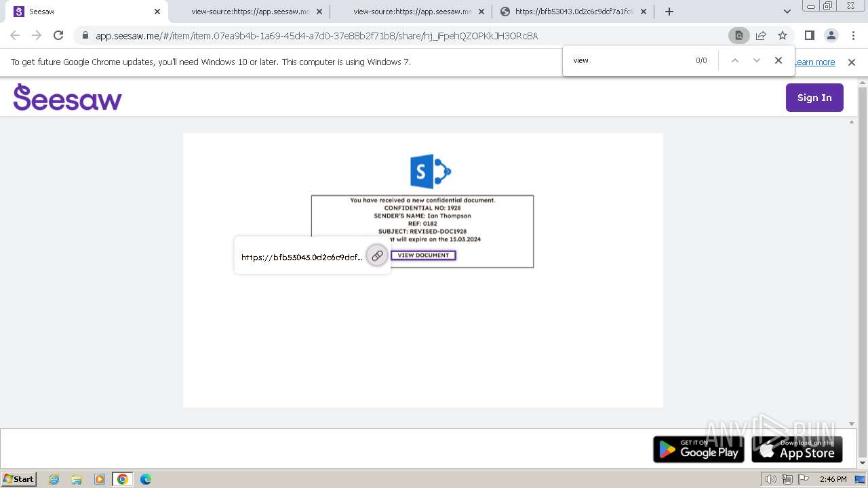Image resolution: width=868 pixels, height=488 pixels.
Task: Click the link chain icon
Action: coord(377,256)
